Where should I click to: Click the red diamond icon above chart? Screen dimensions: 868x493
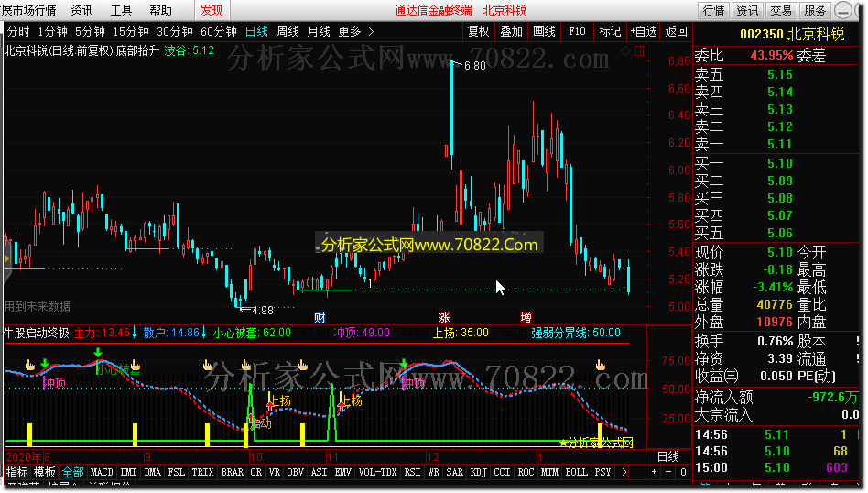625,51
